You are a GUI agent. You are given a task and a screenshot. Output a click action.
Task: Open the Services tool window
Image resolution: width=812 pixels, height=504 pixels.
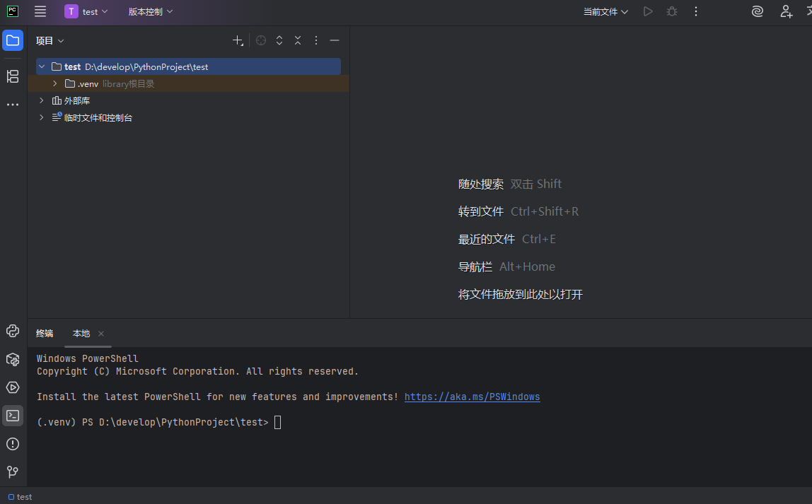point(13,387)
